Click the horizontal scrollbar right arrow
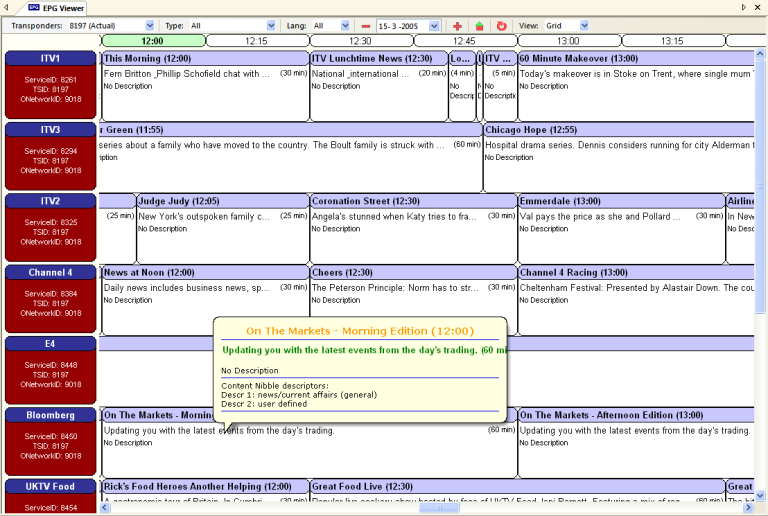The height and width of the screenshot is (516, 768). click(x=748, y=508)
